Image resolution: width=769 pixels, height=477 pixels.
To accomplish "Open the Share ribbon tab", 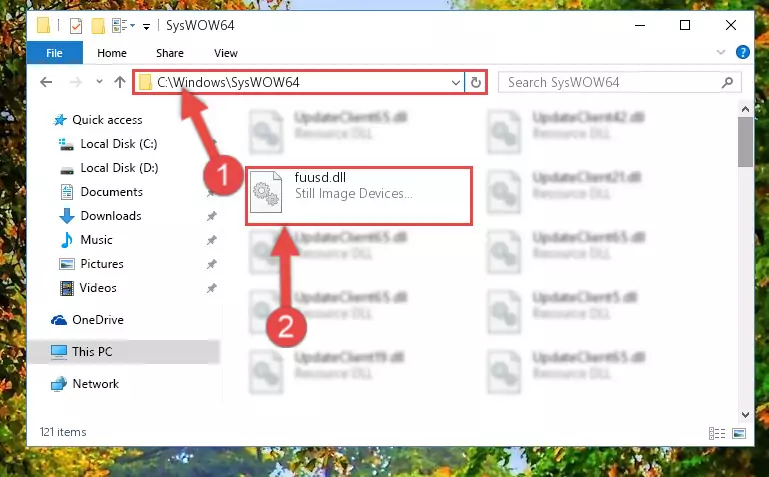I will 170,53.
